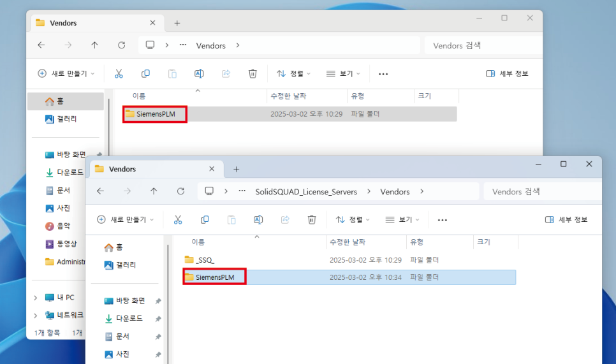Open more options (…) in front window toolbar

(x=443, y=220)
